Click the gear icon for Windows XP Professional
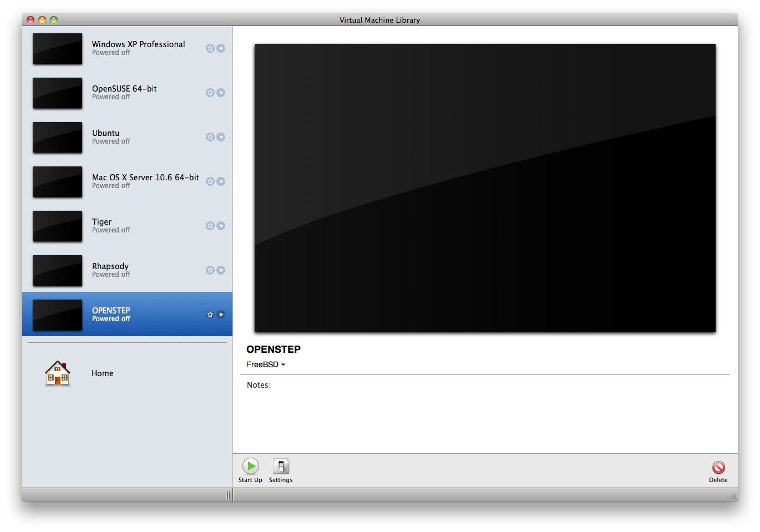Image resolution: width=760 pixels, height=532 pixels. [210, 48]
